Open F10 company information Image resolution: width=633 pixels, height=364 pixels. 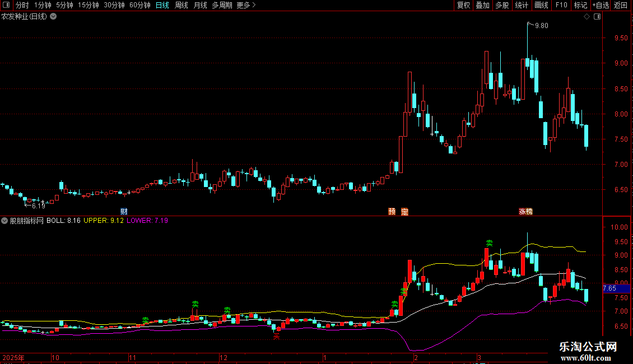tap(561, 5)
